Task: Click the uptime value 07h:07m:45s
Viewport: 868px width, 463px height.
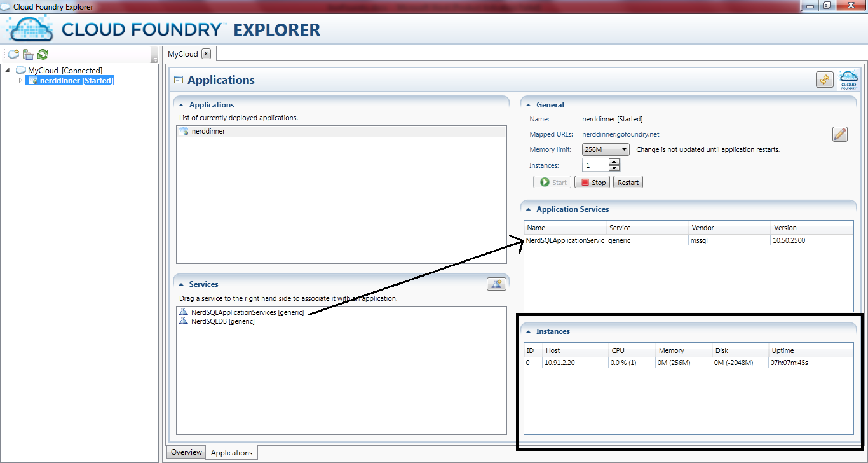Action: point(790,363)
